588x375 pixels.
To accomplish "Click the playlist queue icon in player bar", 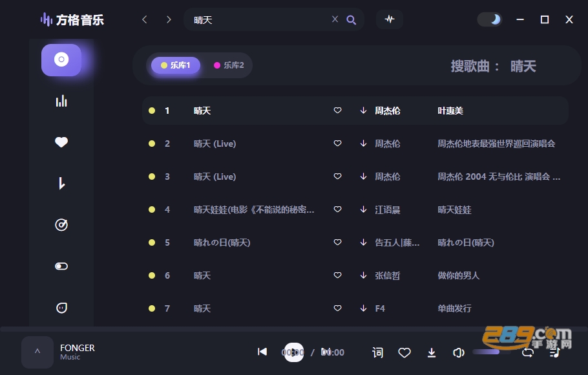I will [x=554, y=352].
